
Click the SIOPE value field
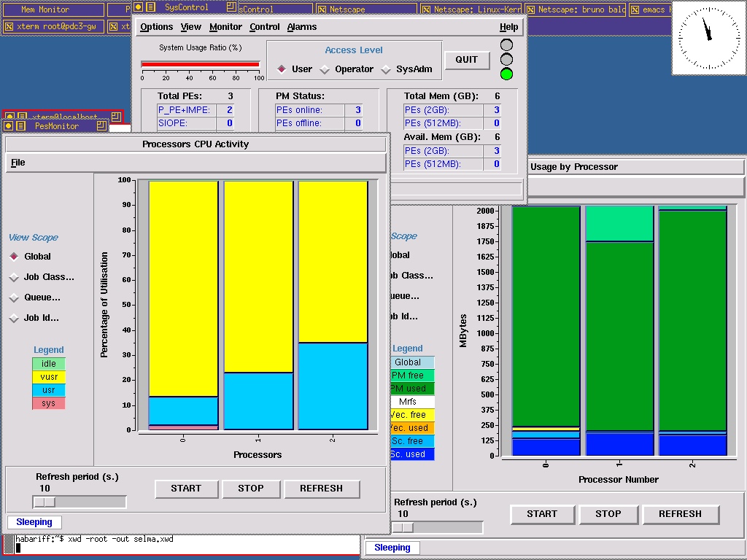(x=225, y=123)
